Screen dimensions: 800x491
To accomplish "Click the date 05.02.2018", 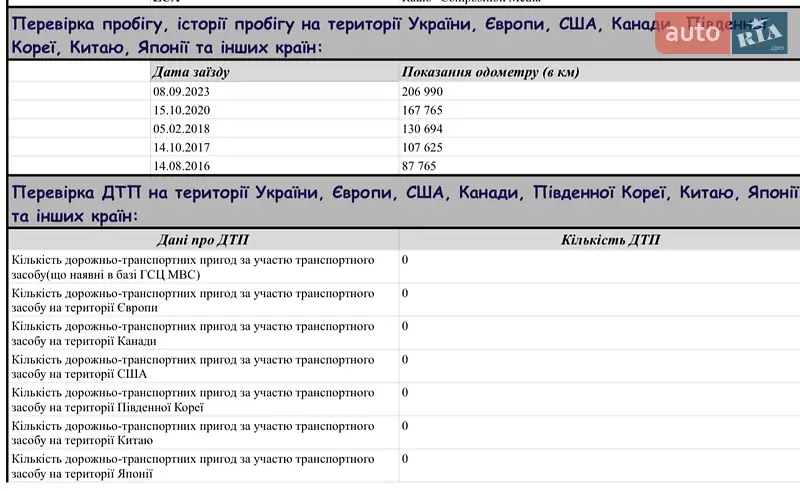I will coord(181,129).
